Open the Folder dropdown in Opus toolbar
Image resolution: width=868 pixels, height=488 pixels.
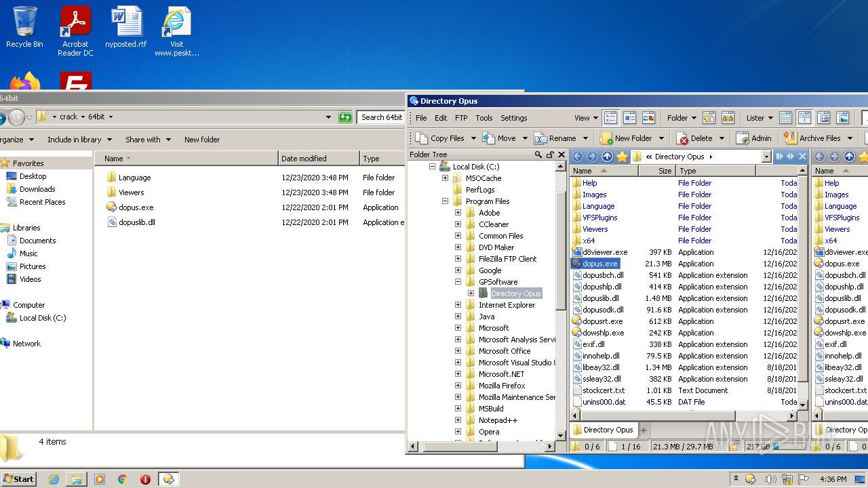point(682,118)
